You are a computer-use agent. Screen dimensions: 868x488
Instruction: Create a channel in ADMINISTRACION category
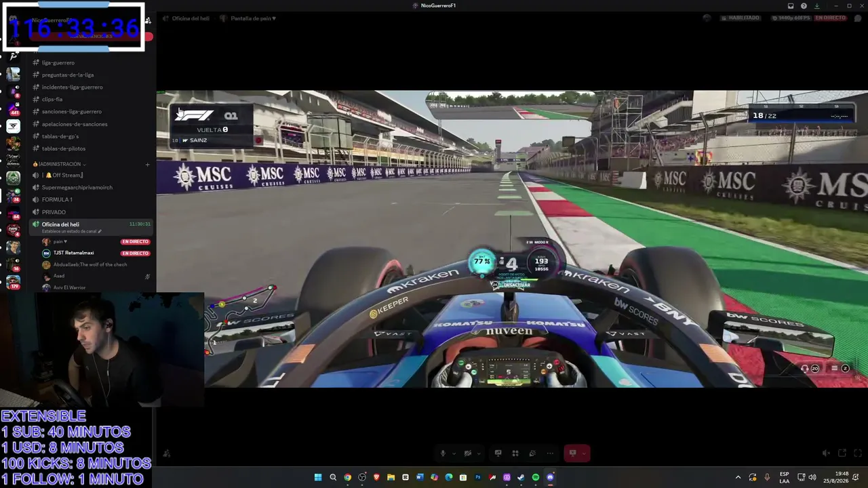coord(147,164)
